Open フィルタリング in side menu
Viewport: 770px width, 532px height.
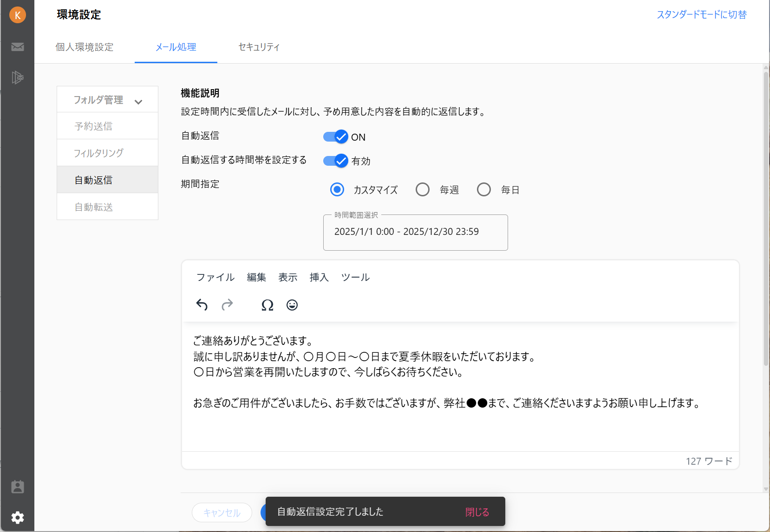(x=107, y=153)
